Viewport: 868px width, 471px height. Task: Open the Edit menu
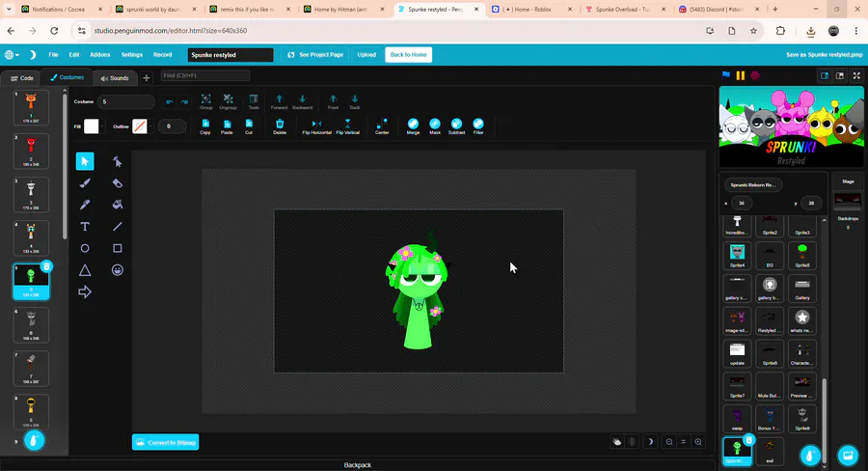pos(74,55)
